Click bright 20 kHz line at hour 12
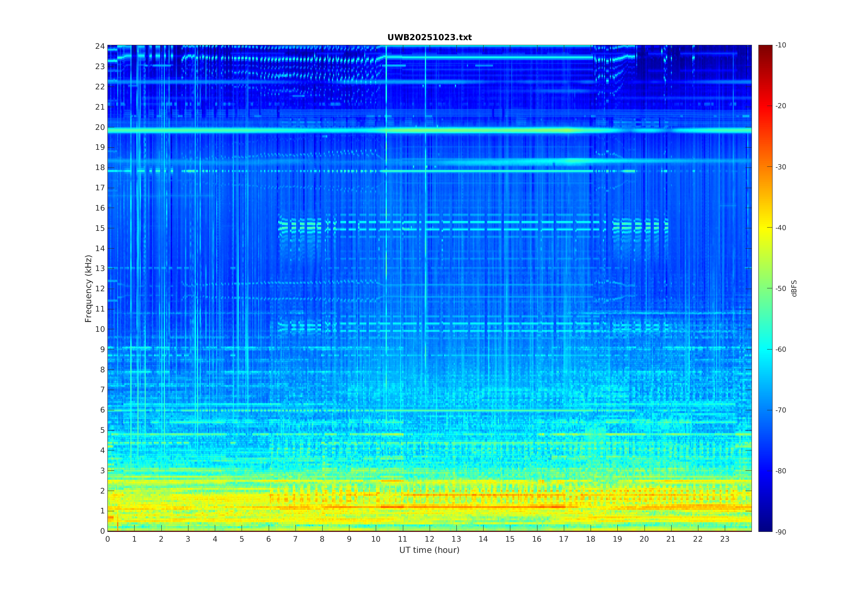Screen dimensions: 868x597 pyautogui.click(x=430, y=131)
